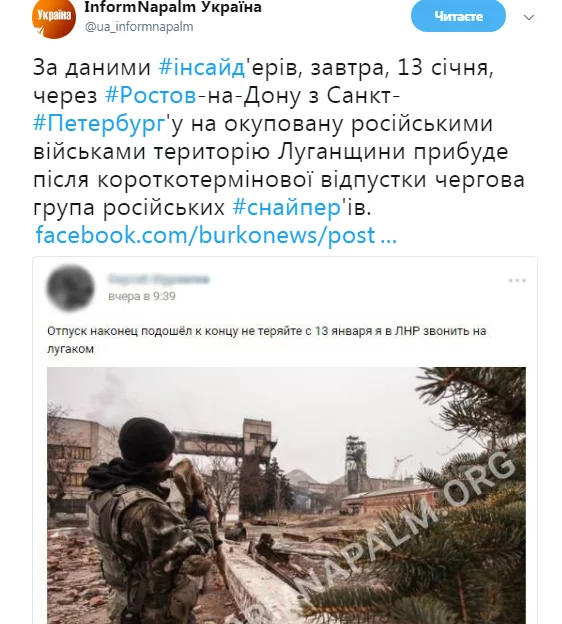Open the InformNapalm Україна profile avatar
The image size is (562, 624).
tap(54, 19)
